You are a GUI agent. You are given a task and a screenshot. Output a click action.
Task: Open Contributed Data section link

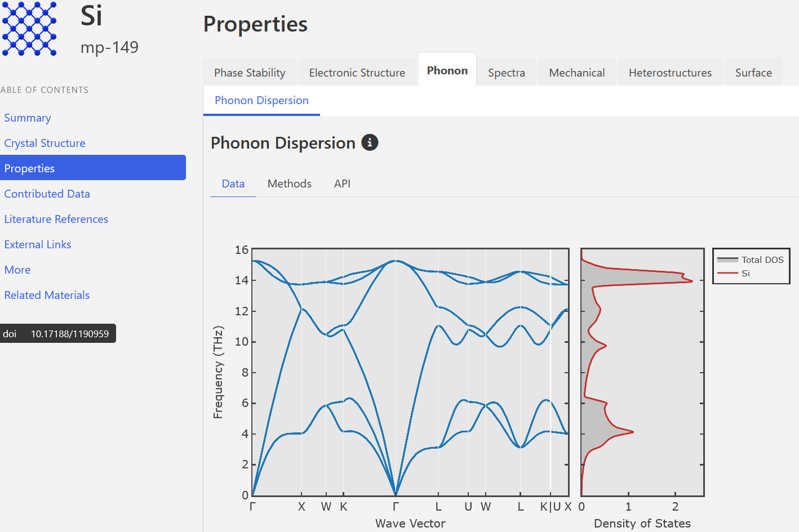click(47, 194)
